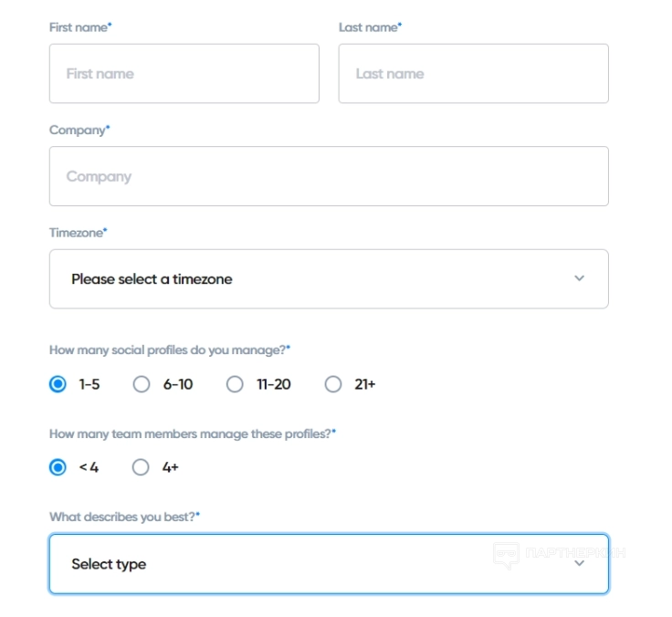This screenshot has height=617, width=672.
Task: Click into the Last name input box
Action: [x=473, y=74]
